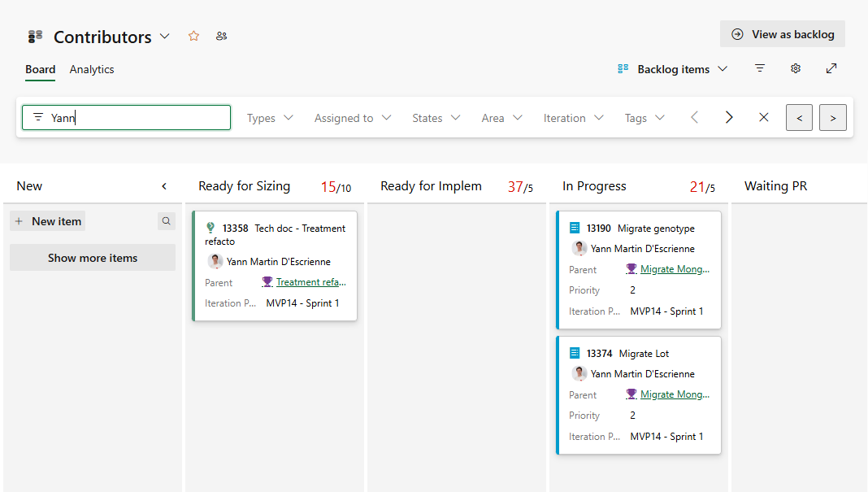Clear the filter with the X icon
The image size is (868, 492).
tap(763, 117)
